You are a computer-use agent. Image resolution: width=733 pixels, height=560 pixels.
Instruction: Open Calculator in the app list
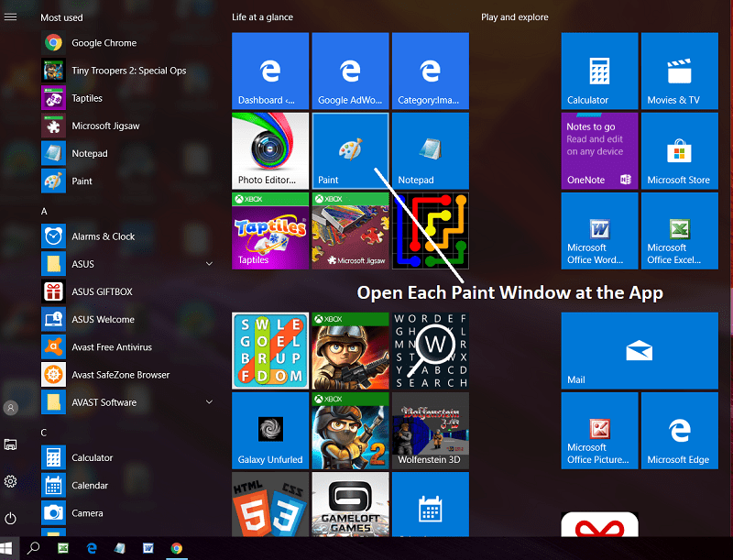[126, 457]
